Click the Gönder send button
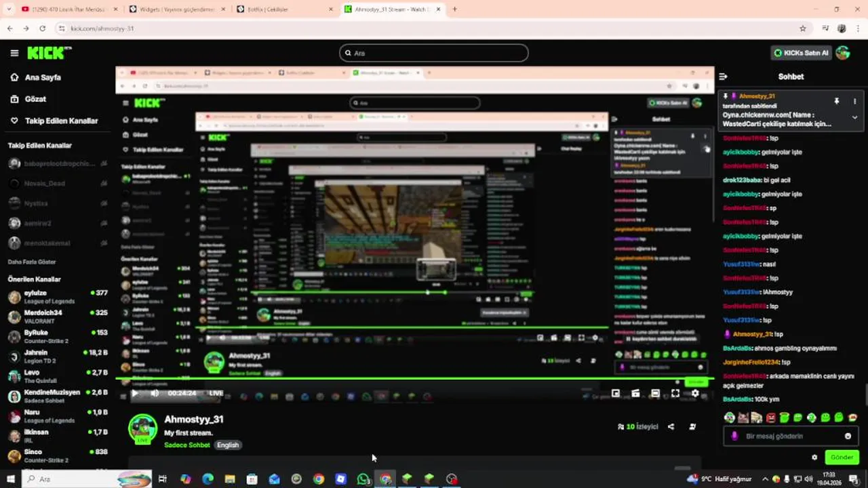 pyautogui.click(x=842, y=457)
